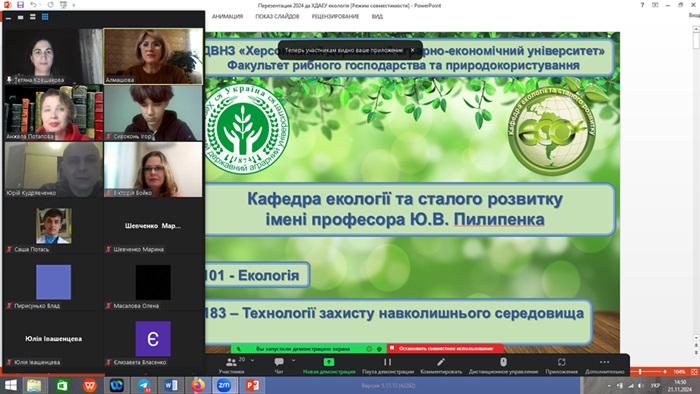The width and height of the screenshot is (700, 394).
Task: Open Ribbon Display Options in title bar
Action: pos(655,5)
